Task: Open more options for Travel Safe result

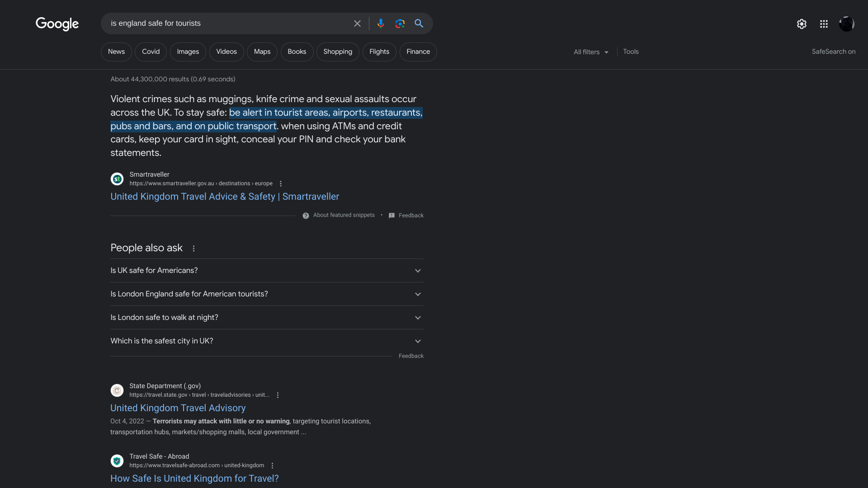Action: tap(272, 465)
